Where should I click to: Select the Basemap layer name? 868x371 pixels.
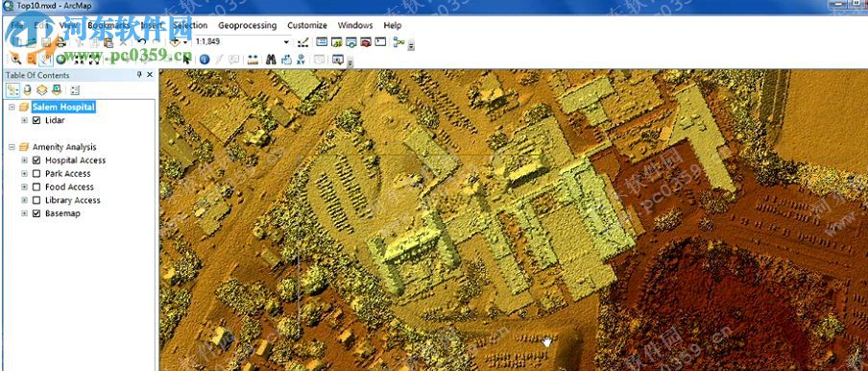point(62,213)
